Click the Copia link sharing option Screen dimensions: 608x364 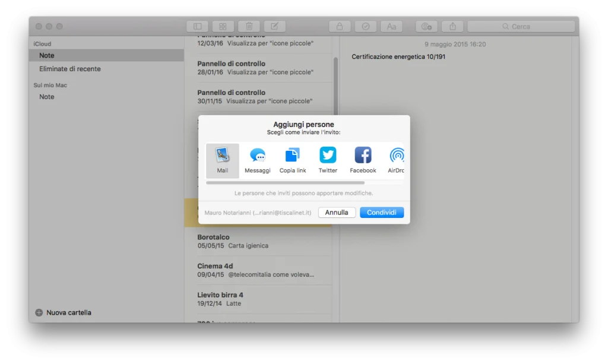(292, 159)
